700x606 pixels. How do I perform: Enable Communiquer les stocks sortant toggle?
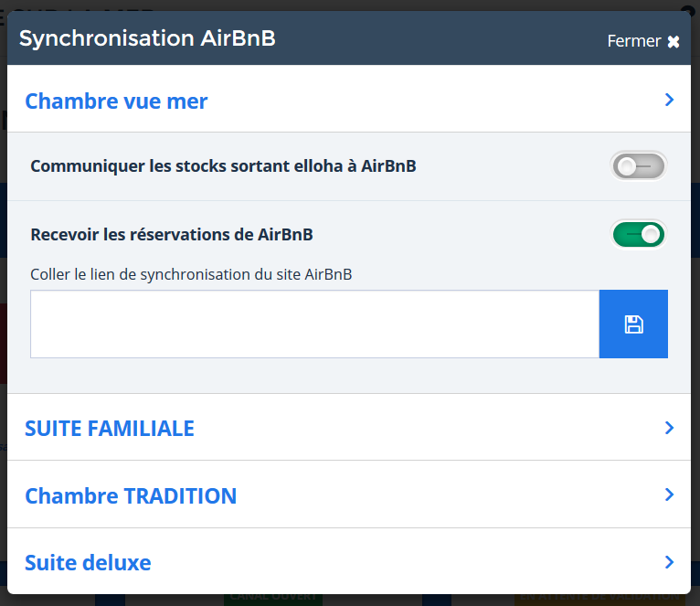click(639, 166)
